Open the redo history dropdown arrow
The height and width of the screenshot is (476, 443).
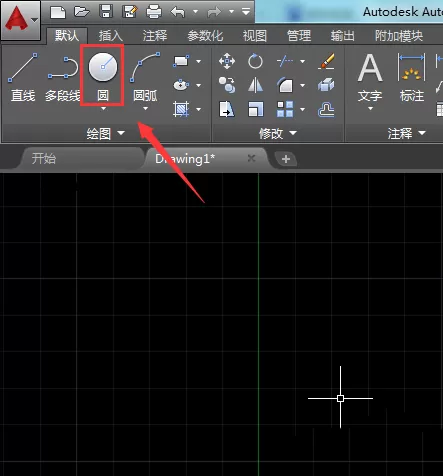[231, 12]
